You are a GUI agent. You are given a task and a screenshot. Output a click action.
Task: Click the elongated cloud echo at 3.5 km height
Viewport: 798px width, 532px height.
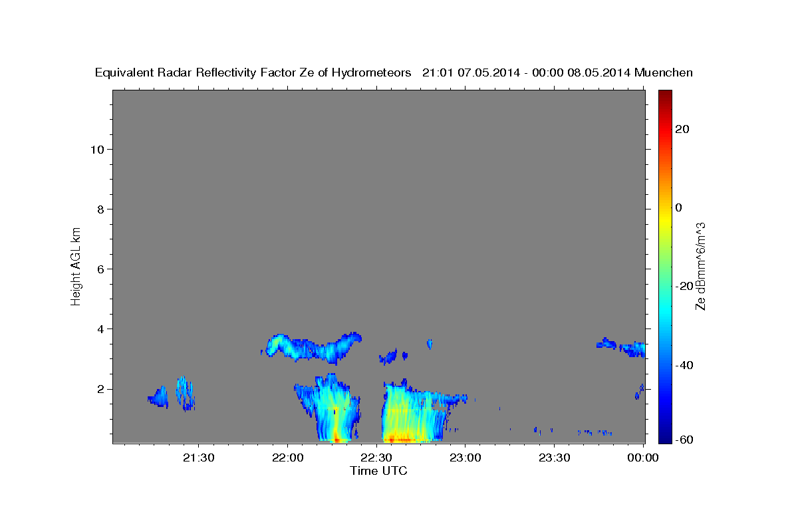coord(313,347)
